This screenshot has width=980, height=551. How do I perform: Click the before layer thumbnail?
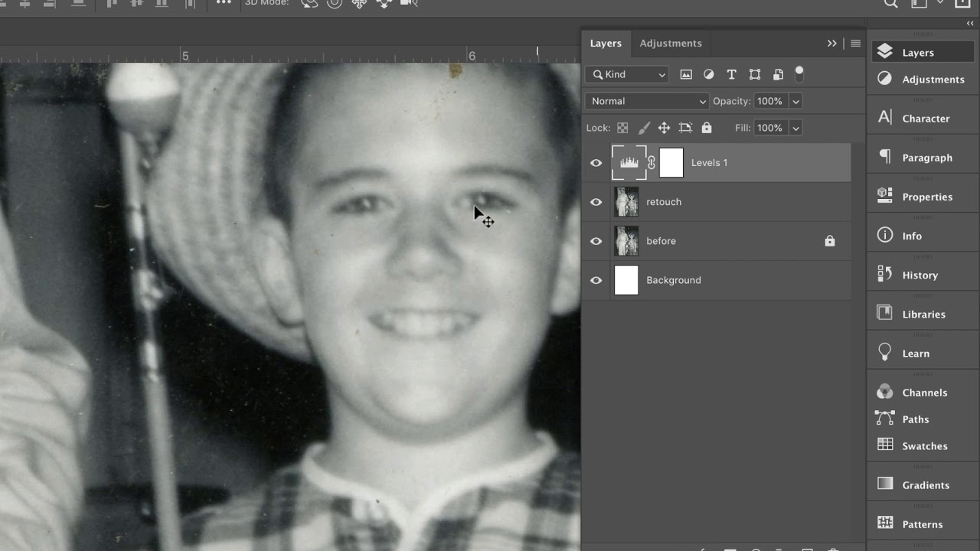coord(626,241)
